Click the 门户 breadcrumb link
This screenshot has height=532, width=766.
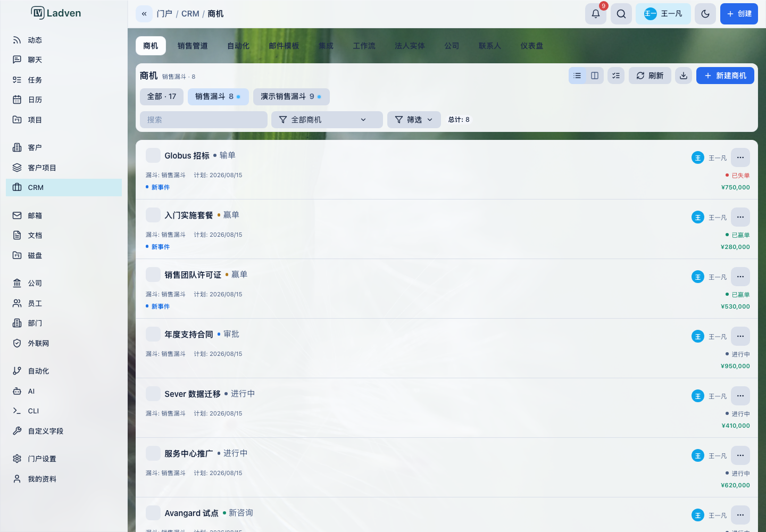click(164, 14)
